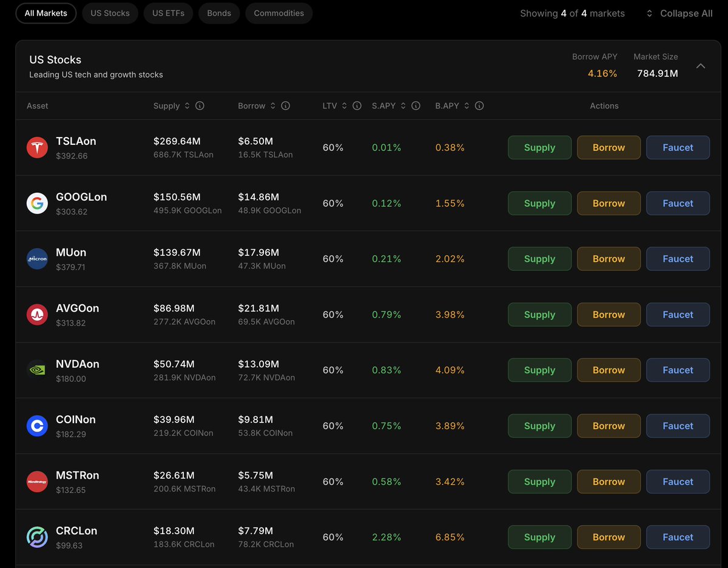Screen dimensions: 728x568
Task: Click the Market Size 784.91M value
Action: click(x=658, y=73)
